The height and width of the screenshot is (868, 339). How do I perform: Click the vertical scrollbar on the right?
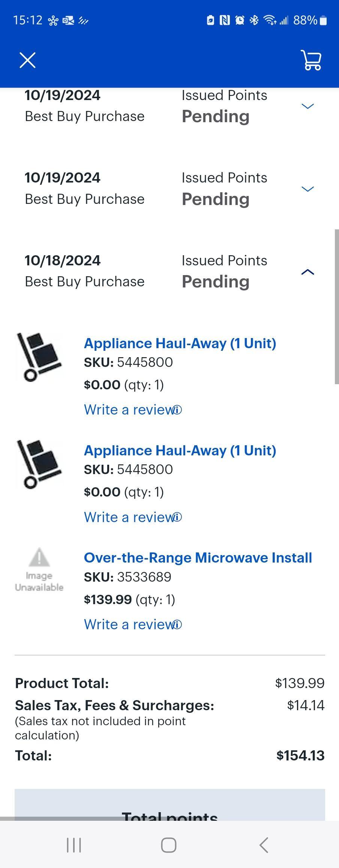336,307
